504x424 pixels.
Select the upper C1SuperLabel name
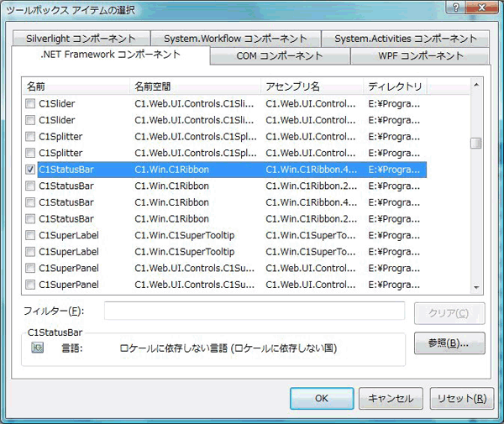[69, 235]
